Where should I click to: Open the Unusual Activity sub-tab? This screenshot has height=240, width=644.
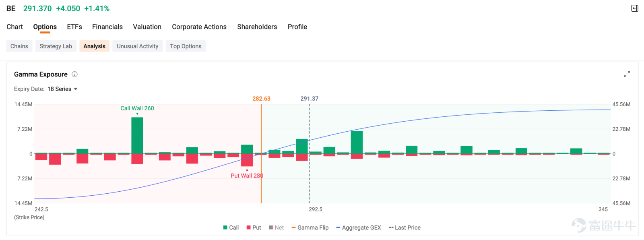click(x=138, y=46)
